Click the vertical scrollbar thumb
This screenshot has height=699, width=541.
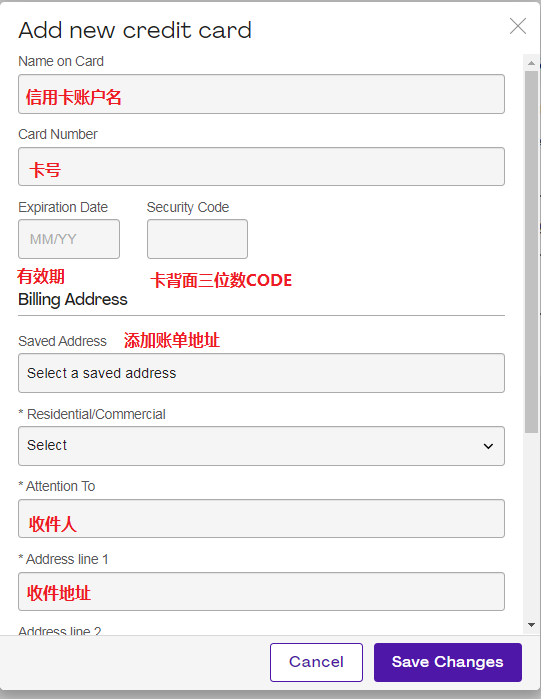click(x=531, y=252)
